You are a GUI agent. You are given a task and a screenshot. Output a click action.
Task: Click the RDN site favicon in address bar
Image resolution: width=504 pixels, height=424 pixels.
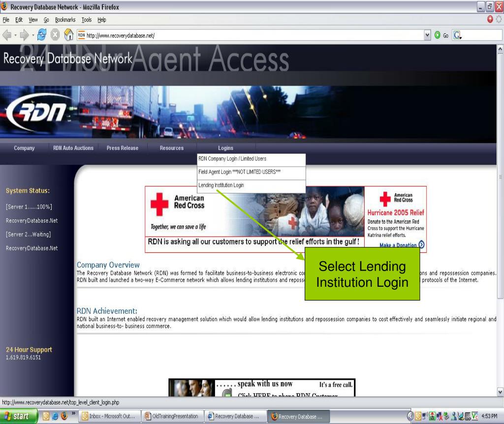tap(81, 35)
